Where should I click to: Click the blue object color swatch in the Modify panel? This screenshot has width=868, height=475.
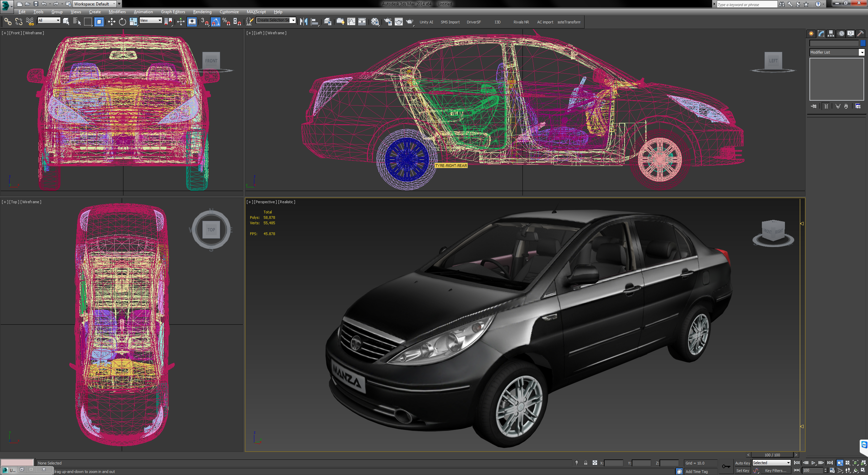863,43
